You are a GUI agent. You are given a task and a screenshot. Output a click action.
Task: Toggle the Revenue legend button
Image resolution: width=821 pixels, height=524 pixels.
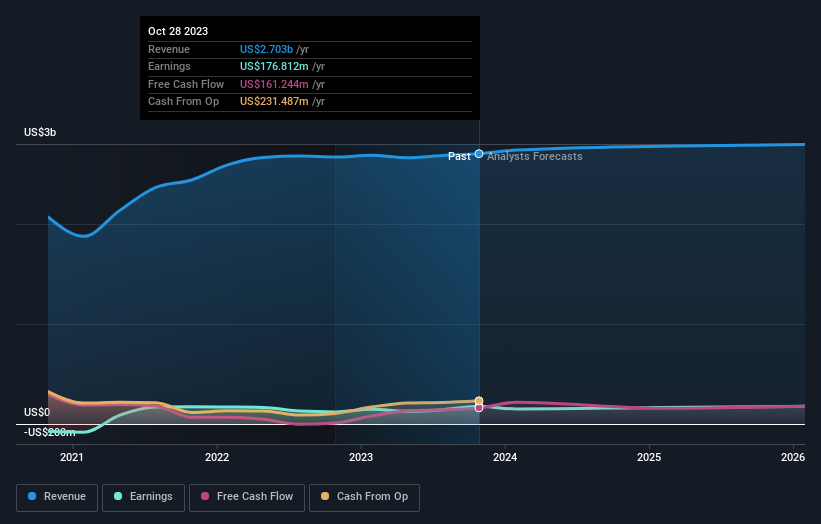57,497
